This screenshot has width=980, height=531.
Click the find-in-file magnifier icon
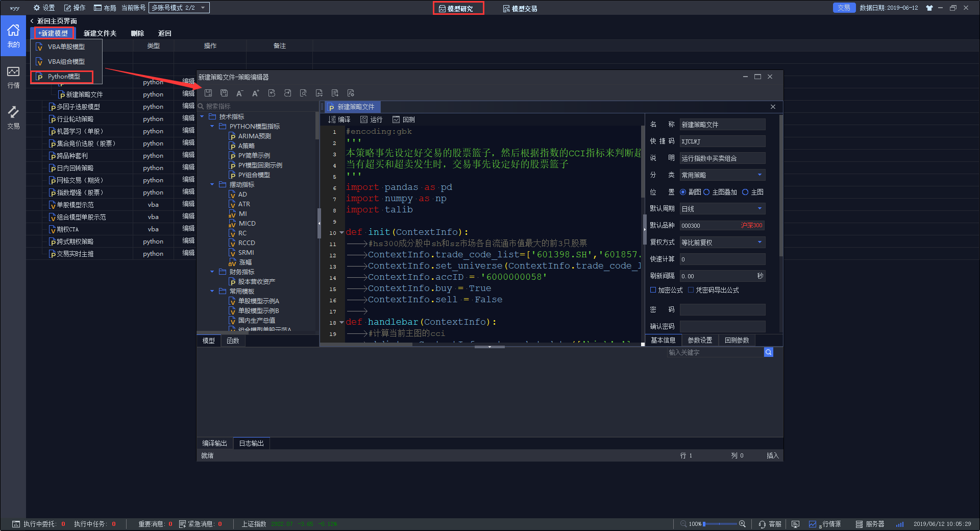pos(303,93)
